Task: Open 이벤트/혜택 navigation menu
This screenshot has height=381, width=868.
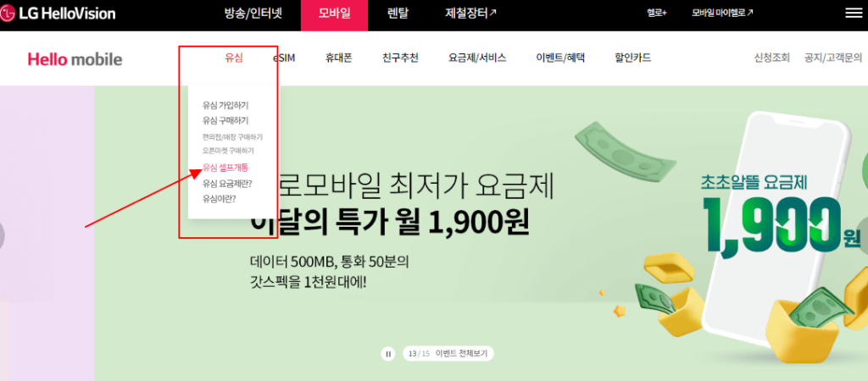Action: [560, 58]
